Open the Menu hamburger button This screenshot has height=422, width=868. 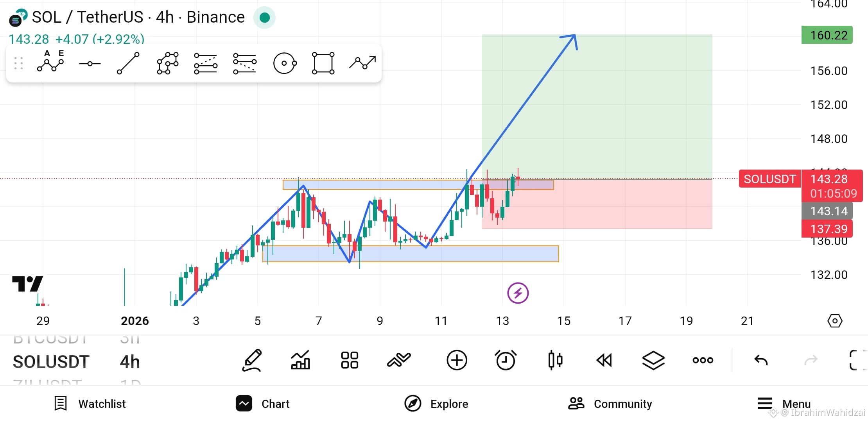784,404
